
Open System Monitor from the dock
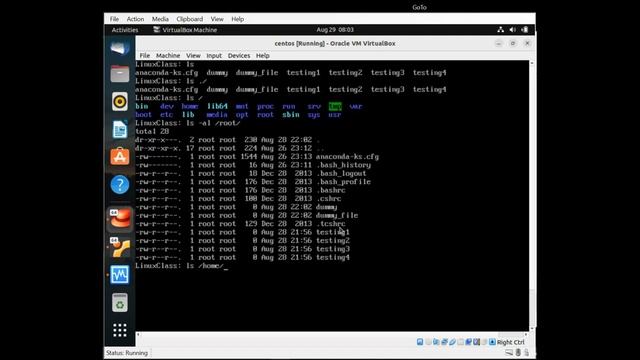(120, 275)
